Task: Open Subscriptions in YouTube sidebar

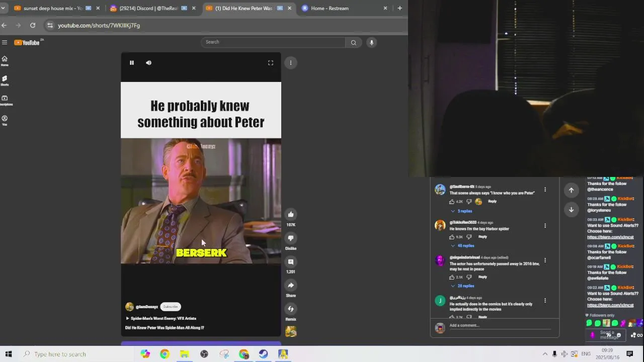Action: point(5,101)
